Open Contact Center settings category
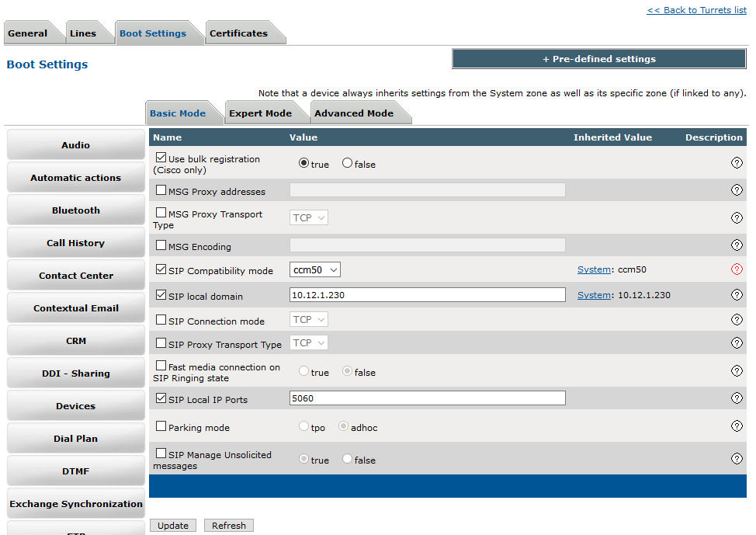This screenshot has height=535, width=756. pyautogui.click(x=76, y=276)
